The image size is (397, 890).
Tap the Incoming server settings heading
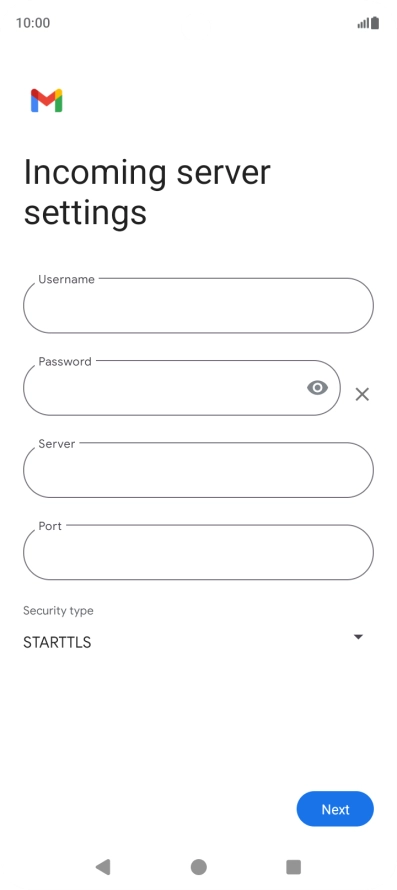coord(147,192)
